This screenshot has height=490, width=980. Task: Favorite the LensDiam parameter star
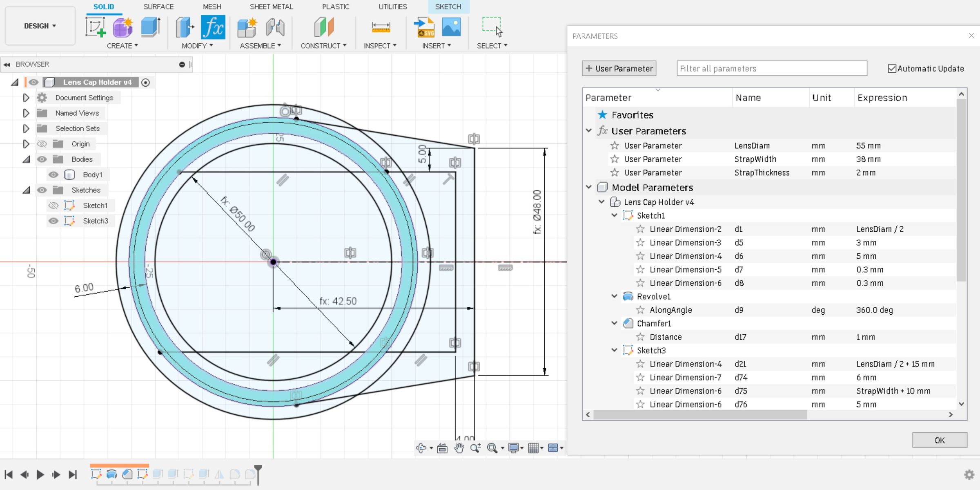pos(615,145)
